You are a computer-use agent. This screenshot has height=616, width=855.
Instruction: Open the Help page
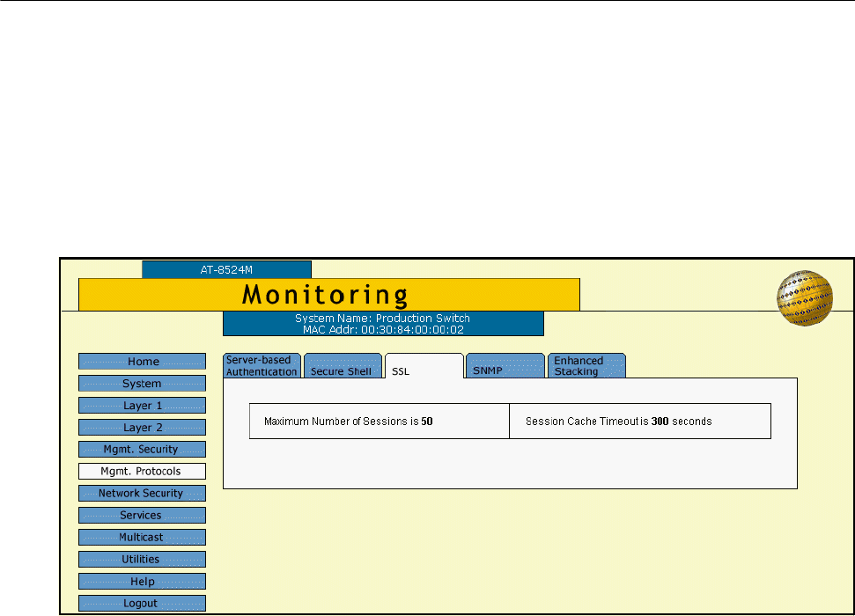[x=142, y=582]
